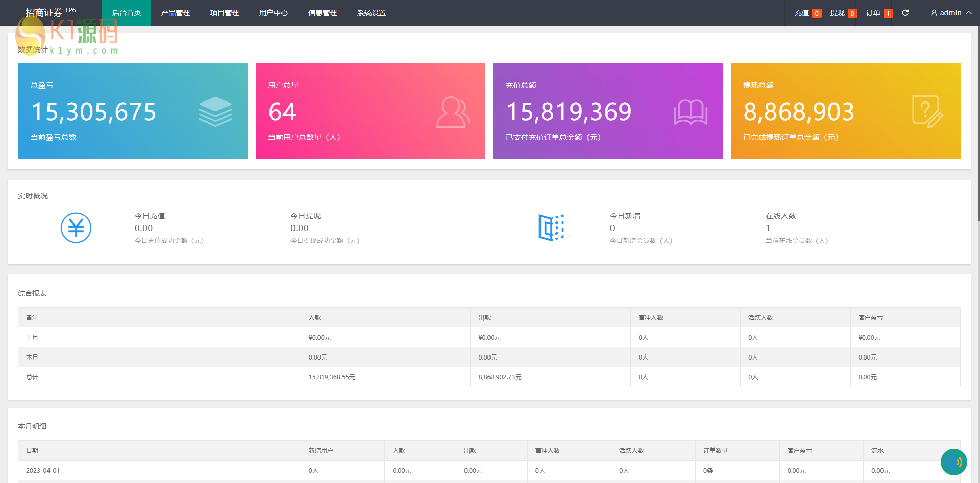The image size is (980, 483).
Task: Click the blue yuan currency circle icon
Action: click(76, 227)
